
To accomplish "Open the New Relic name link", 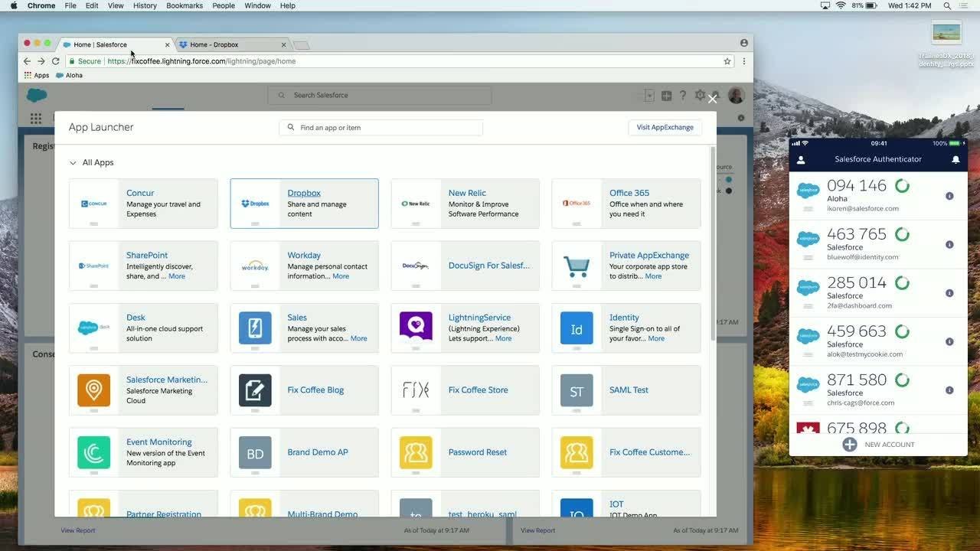I will (x=467, y=193).
